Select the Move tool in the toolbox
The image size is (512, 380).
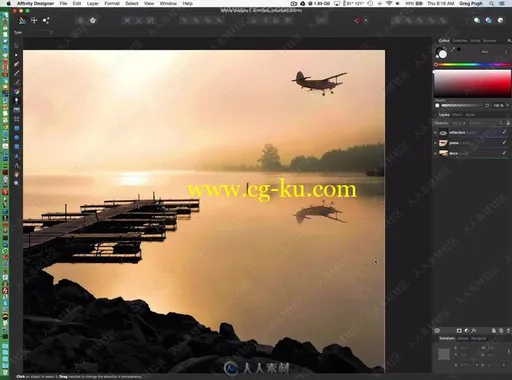[x=16, y=45]
